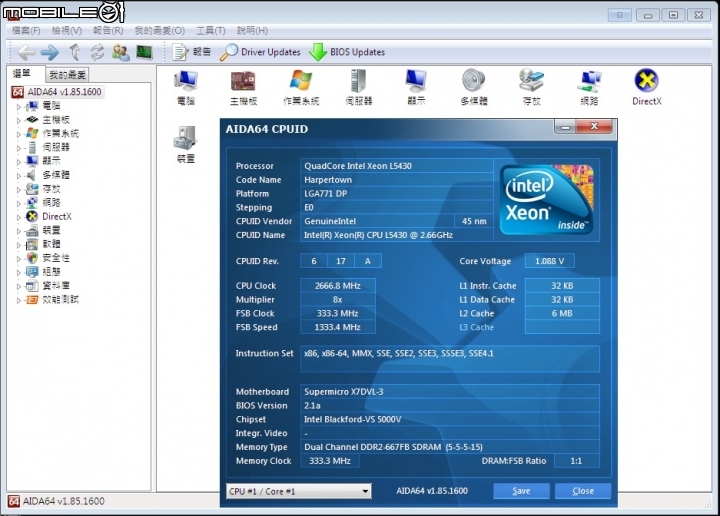Click the refresh icon in the toolbar

(97, 52)
